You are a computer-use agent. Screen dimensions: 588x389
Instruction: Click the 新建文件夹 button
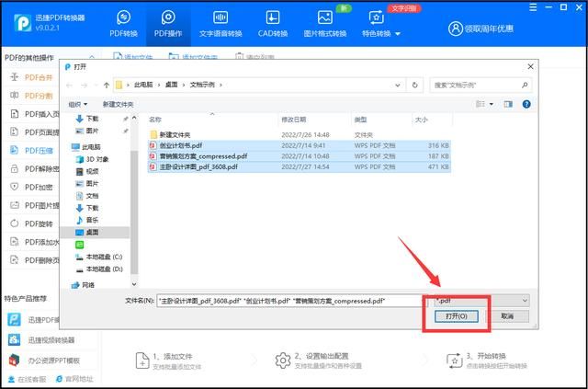tap(119, 105)
